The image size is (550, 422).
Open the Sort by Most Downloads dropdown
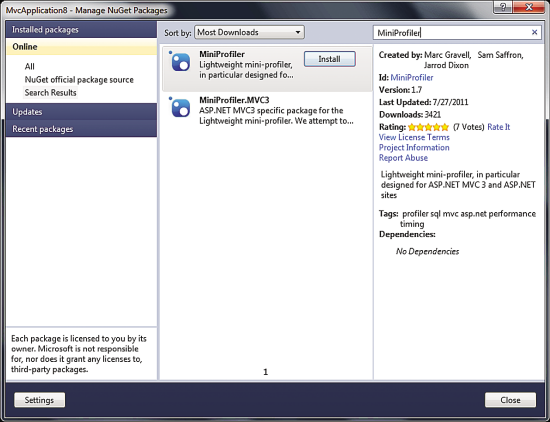coord(249,32)
